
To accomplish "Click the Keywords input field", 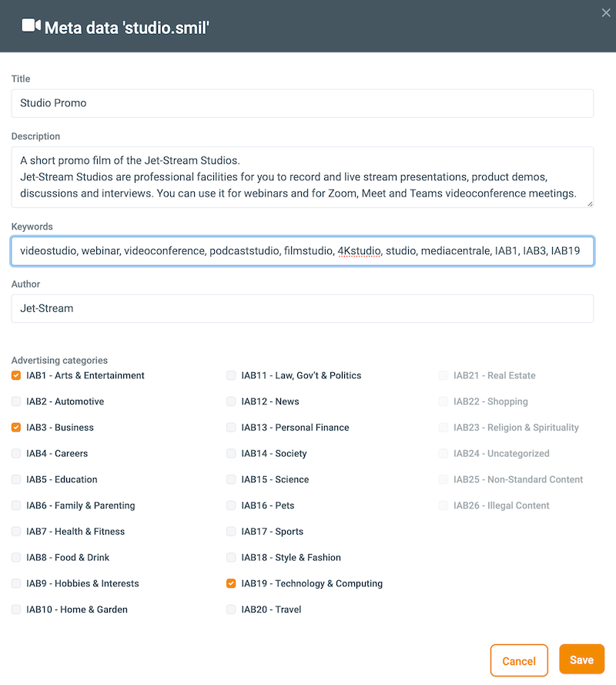I will click(302, 251).
